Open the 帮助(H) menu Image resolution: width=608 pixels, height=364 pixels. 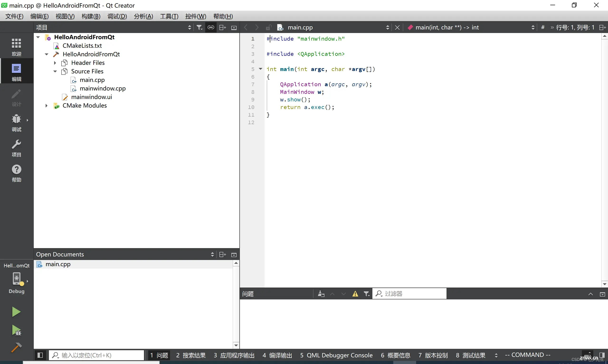click(223, 16)
